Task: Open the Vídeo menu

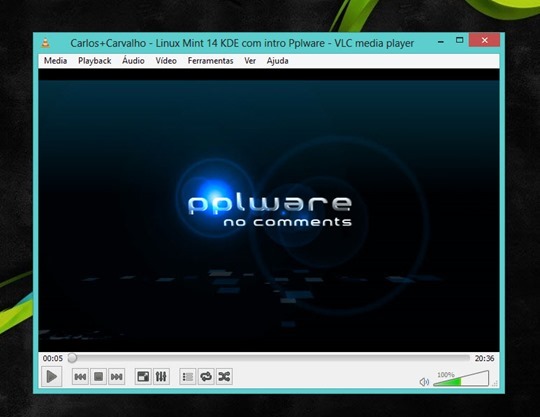Action: click(x=166, y=61)
